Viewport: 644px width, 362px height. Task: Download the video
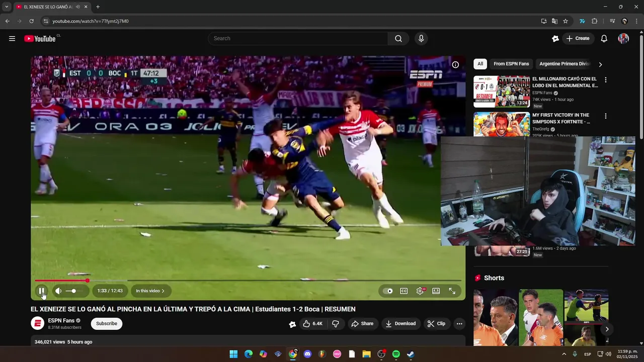pos(400,323)
